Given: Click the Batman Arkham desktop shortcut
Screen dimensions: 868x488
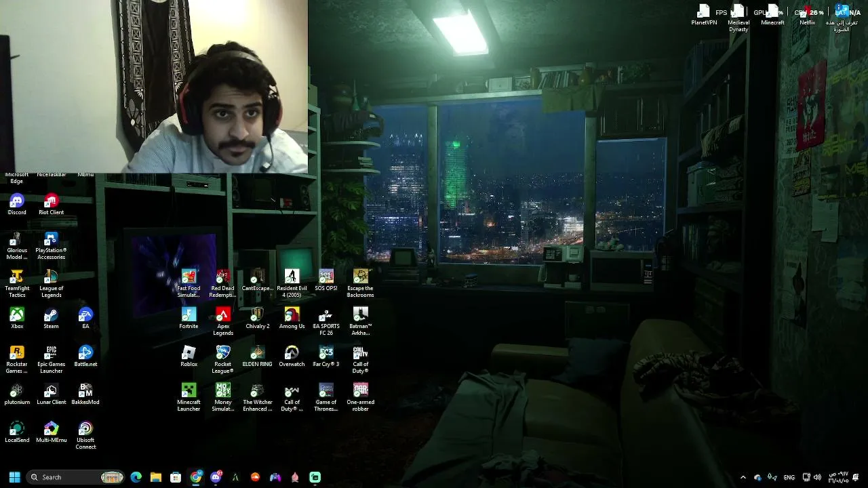Looking at the screenshot, I should [x=360, y=322].
